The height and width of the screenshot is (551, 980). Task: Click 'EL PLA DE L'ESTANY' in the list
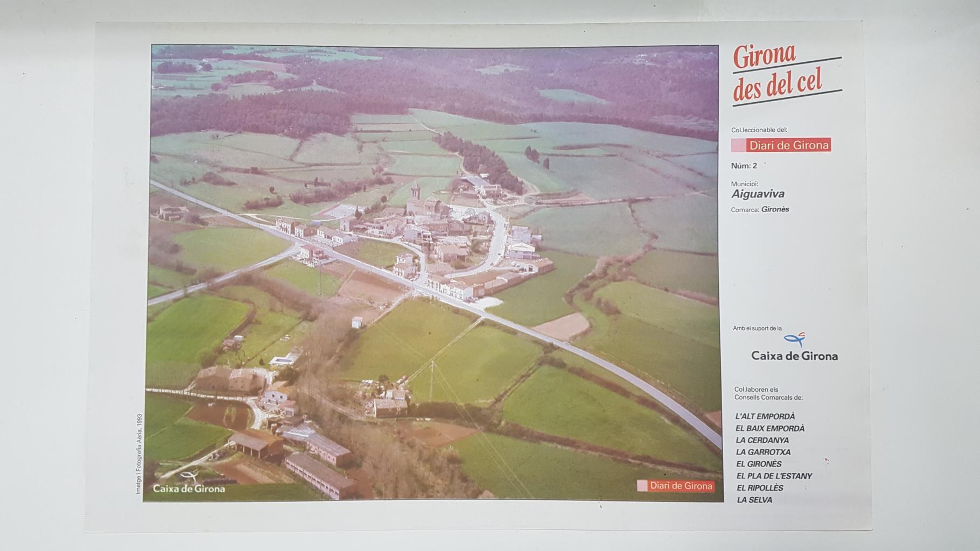tap(774, 476)
